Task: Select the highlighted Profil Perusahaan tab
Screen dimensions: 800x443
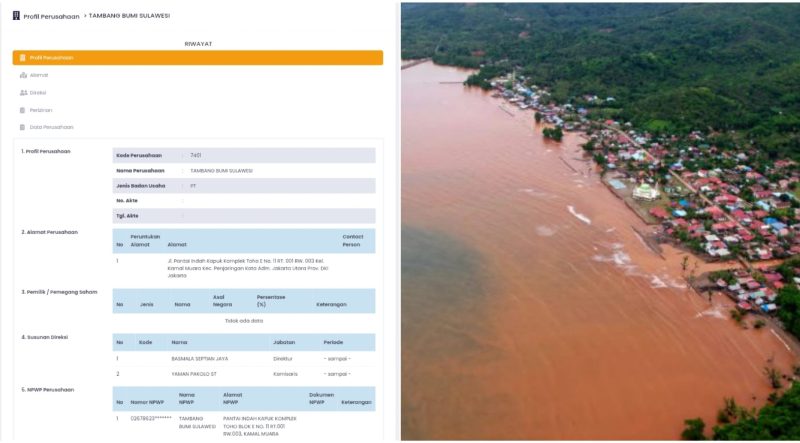Action: tap(197, 58)
